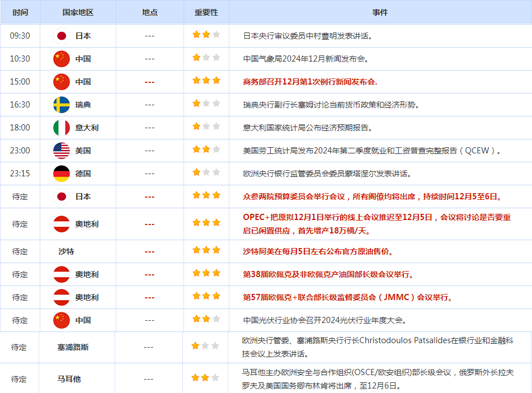Click the 意大利 country name

[87, 128]
